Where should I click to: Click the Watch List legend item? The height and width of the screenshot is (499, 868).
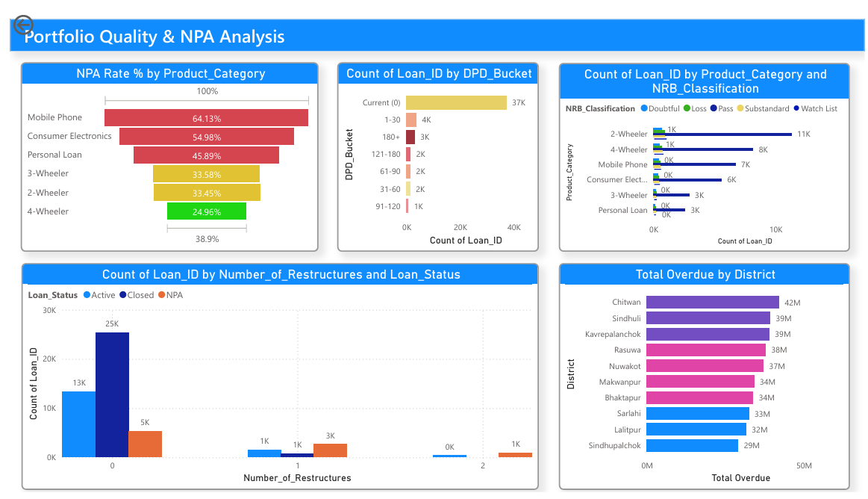[816, 108]
